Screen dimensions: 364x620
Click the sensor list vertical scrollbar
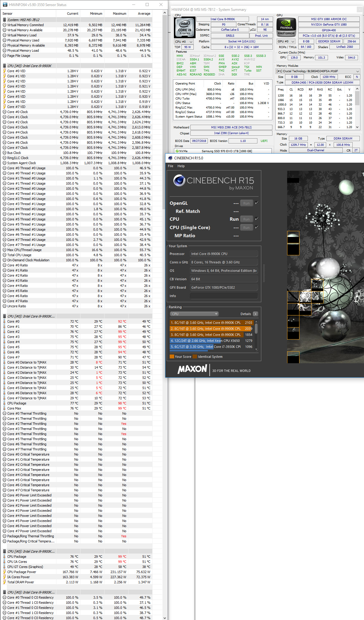[165, 316]
